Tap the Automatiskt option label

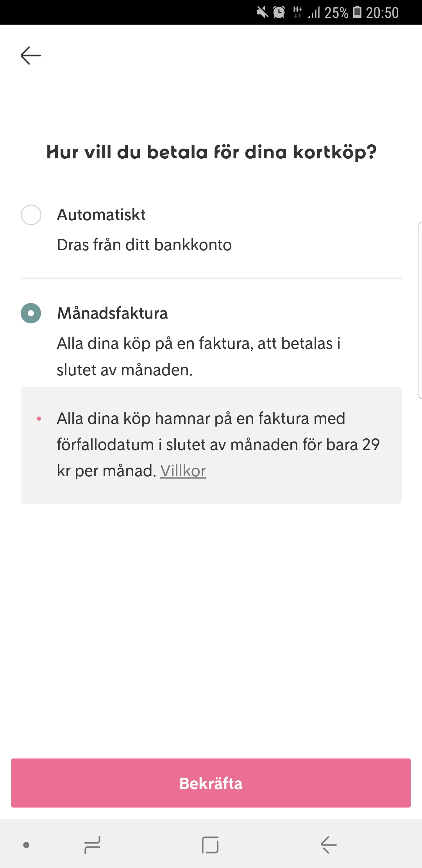tap(101, 215)
